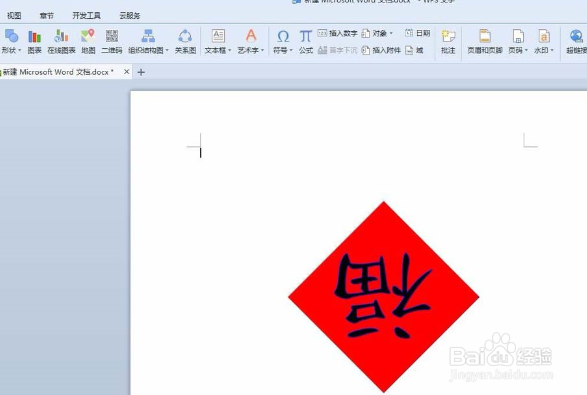Insert 日期 date

pyautogui.click(x=417, y=33)
